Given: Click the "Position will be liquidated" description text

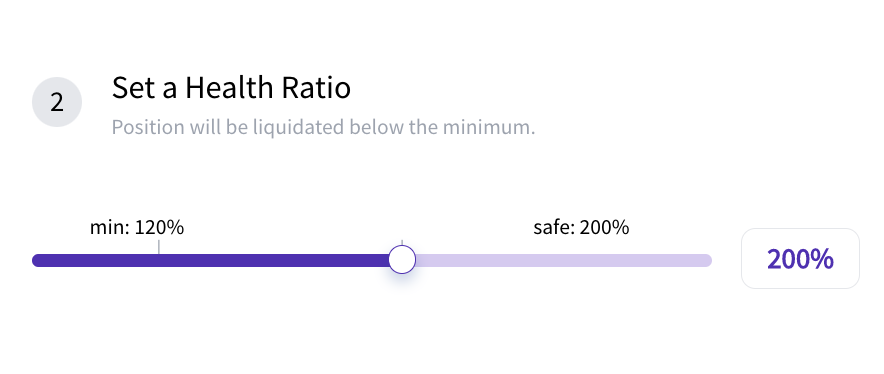Looking at the screenshot, I should pos(323,127).
